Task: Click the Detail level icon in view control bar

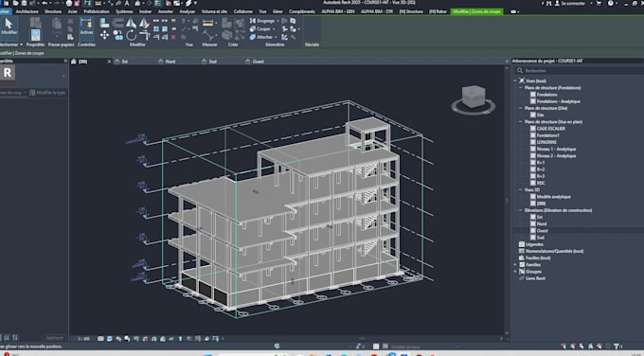Action: (x=100, y=339)
